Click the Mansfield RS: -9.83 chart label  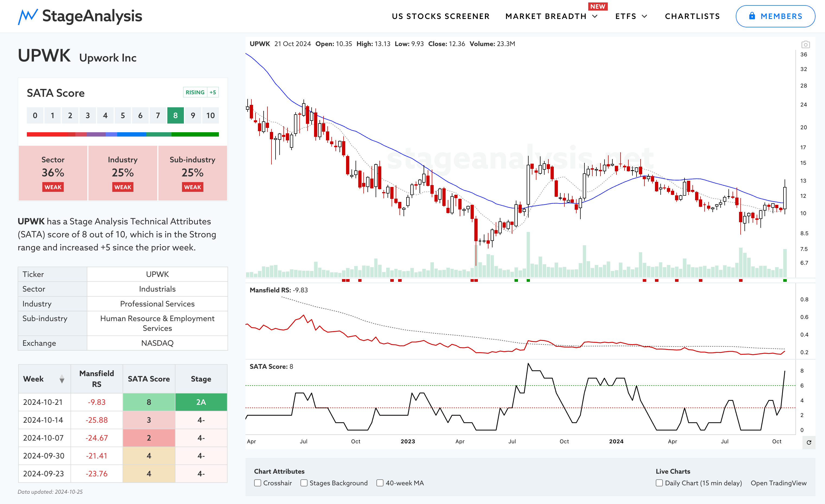[x=279, y=290]
